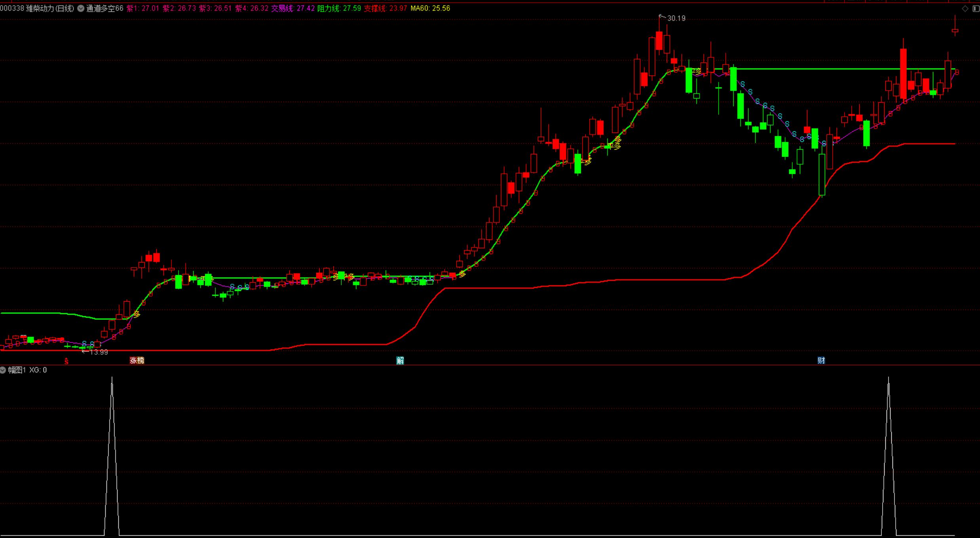This screenshot has height=538, width=980.
Task: Click the 涨榜 event marker
Action: point(137,360)
